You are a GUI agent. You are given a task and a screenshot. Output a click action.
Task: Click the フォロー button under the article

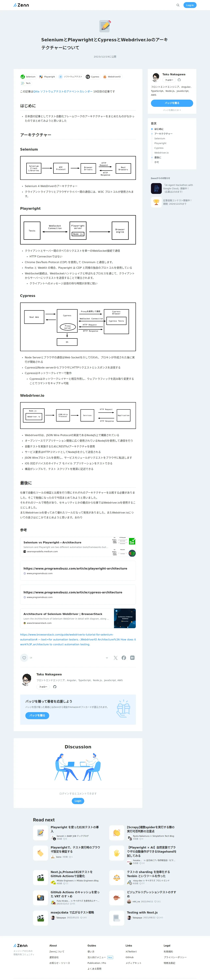pos(43,687)
